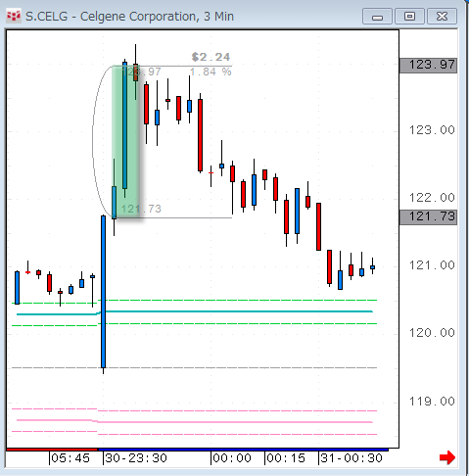This screenshot has width=469, height=476.
Task: Click the 121.73 price marker on axis
Action: (428, 217)
